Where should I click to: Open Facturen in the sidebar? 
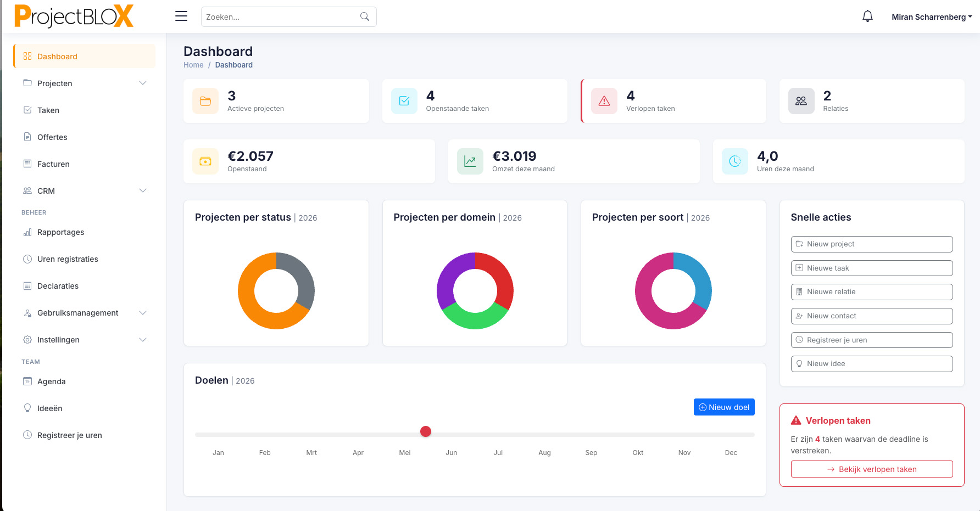pyautogui.click(x=53, y=164)
